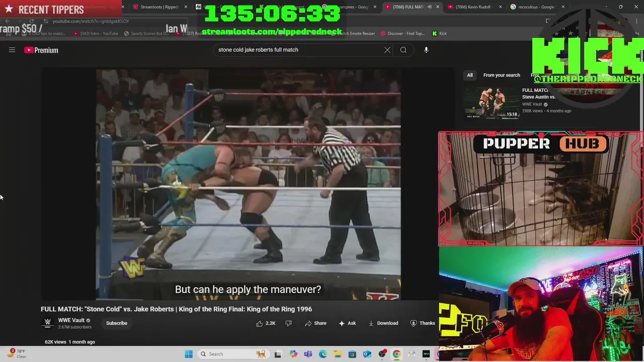
Task: Switch to Chrome on the taskbar
Action: pos(396,354)
